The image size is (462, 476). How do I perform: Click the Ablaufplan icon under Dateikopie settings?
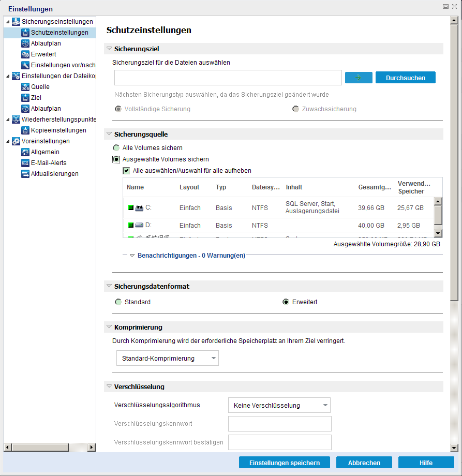pos(25,109)
